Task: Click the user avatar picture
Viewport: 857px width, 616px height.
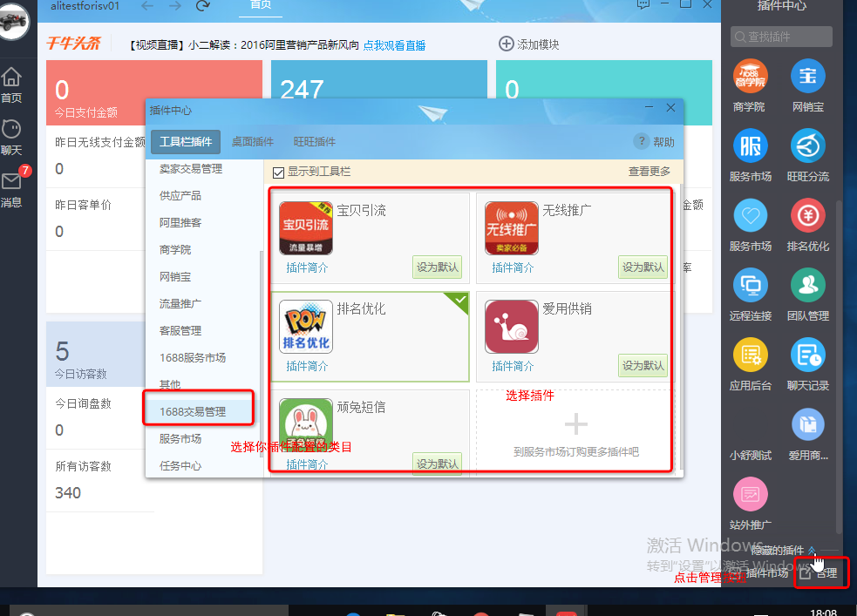Action: pyautogui.click(x=13, y=21)
